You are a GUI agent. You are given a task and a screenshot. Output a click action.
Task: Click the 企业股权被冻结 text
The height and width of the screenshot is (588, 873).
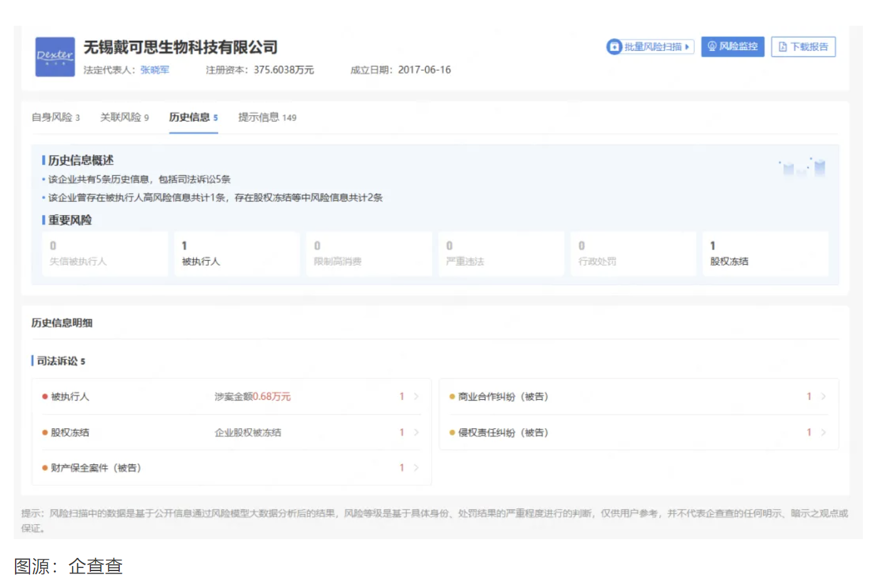[x=248, y=432]
